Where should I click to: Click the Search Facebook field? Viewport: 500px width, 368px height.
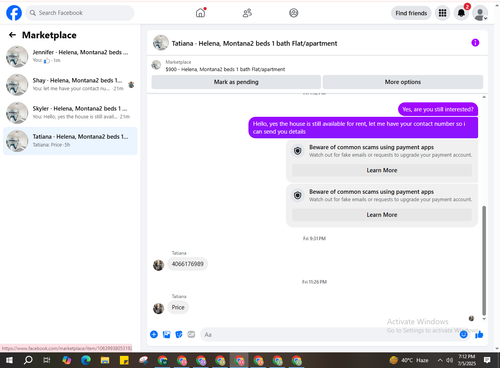coord(80,13)
